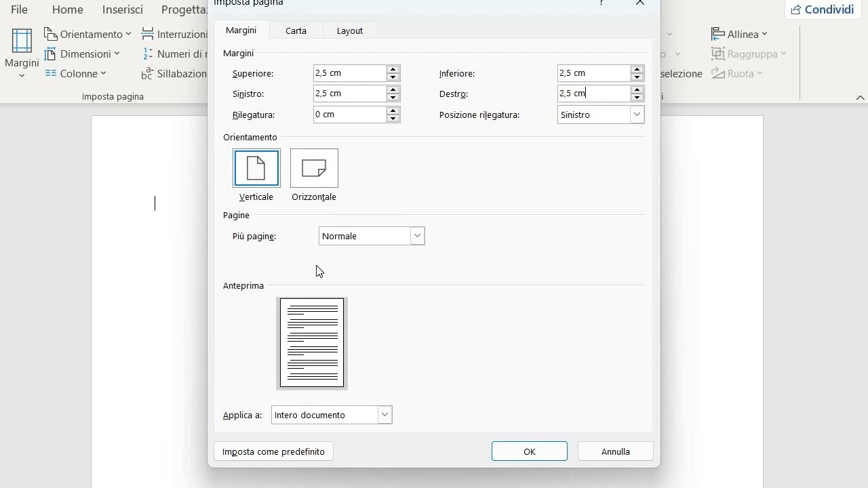Select the Verticale orientation icon

coord(256,168)
